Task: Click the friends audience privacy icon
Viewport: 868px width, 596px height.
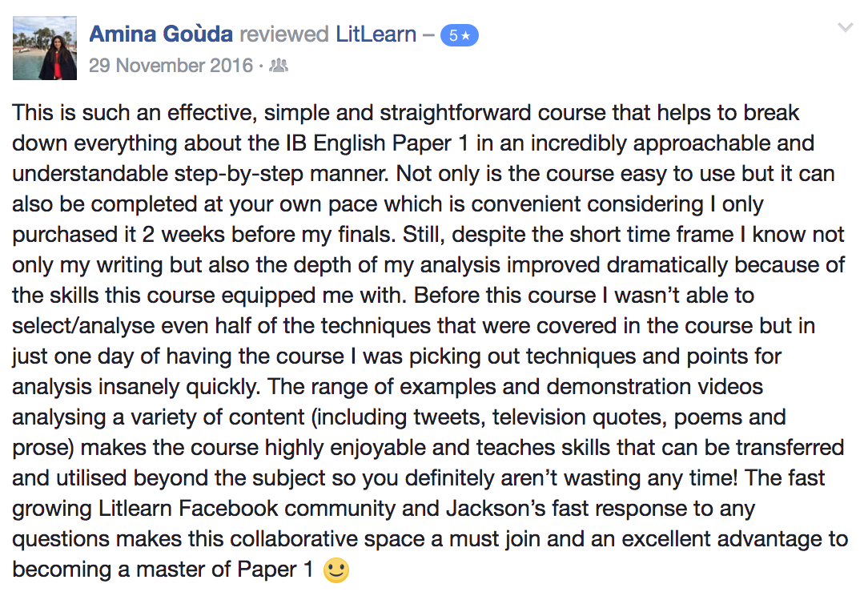Action: [x=279, y=66]
